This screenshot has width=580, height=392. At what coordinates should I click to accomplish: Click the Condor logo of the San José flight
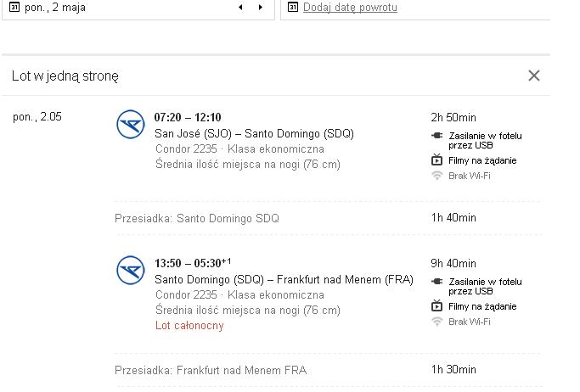pos(131,124)
